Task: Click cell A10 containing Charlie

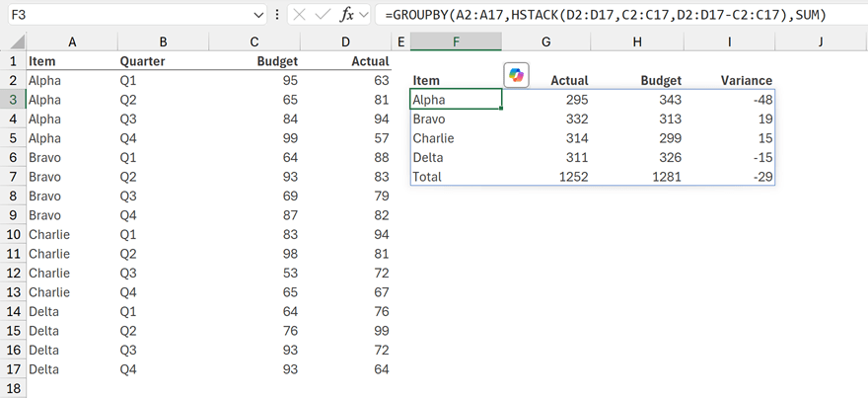Action: coord(72,234)
